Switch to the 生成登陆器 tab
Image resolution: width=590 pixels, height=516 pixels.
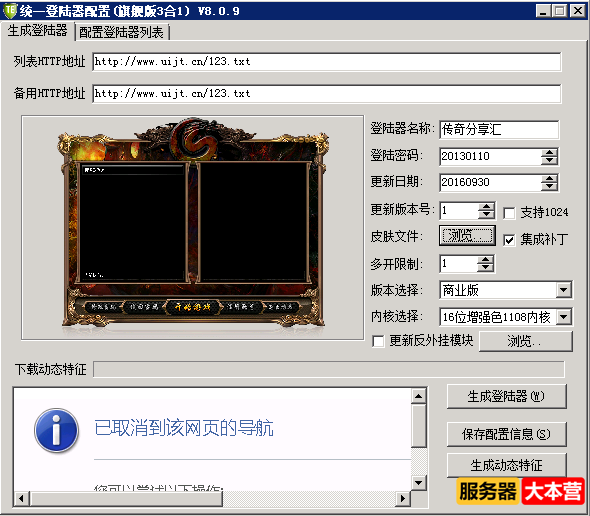(37, 30)
